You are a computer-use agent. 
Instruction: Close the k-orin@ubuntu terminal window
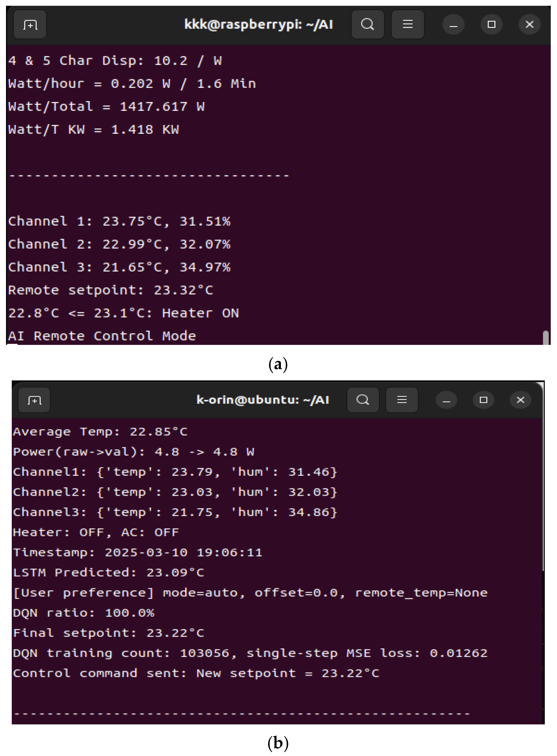coord(521,400)
